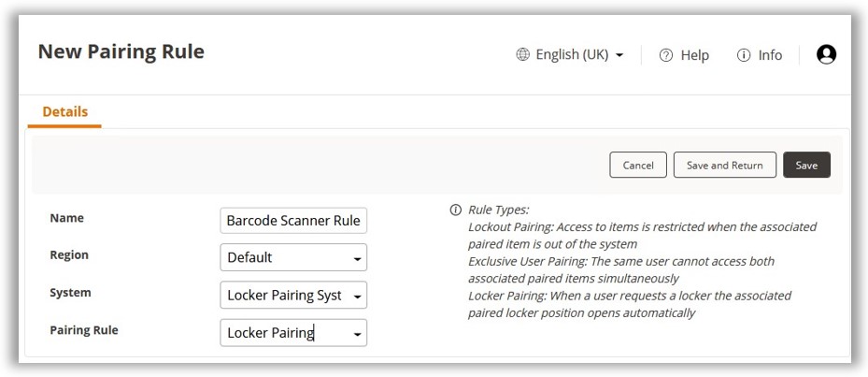868x377 pixels.
Task: Click the Cancel button
Action: (x=638, y=165)
